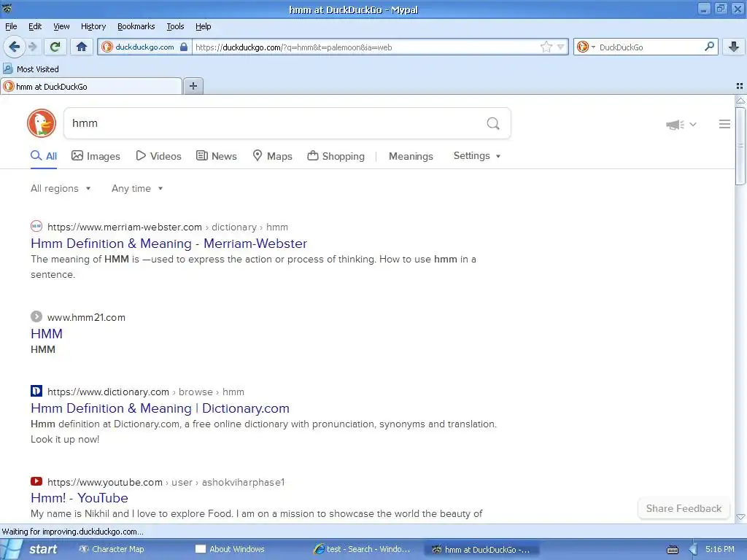Select the All results tab

[44, 156]
